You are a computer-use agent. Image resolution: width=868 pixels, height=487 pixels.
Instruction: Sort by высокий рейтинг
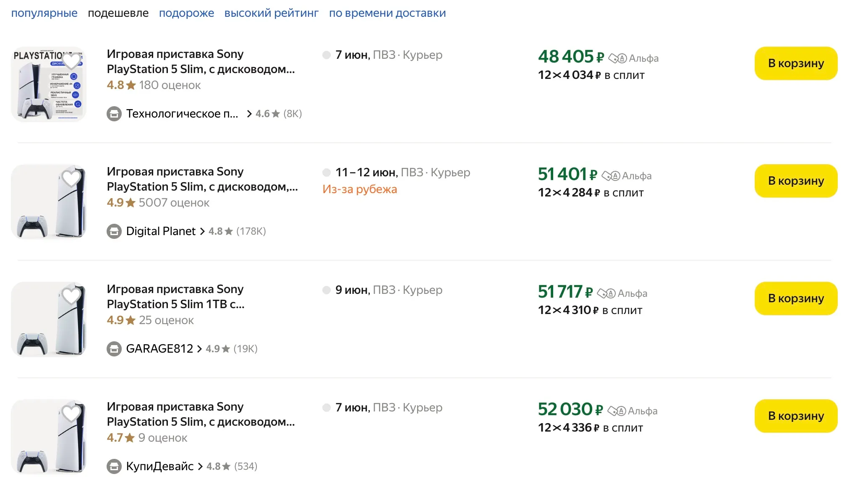(271, 13)
